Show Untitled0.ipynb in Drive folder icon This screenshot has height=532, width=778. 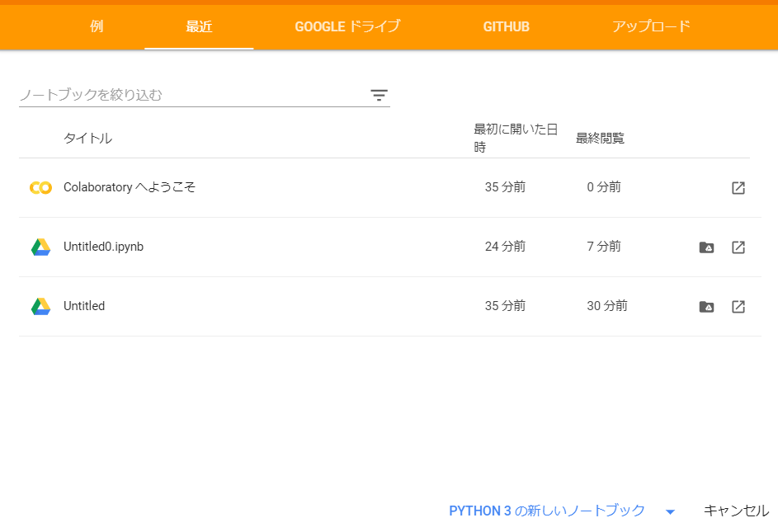click(x=706, y=247)
